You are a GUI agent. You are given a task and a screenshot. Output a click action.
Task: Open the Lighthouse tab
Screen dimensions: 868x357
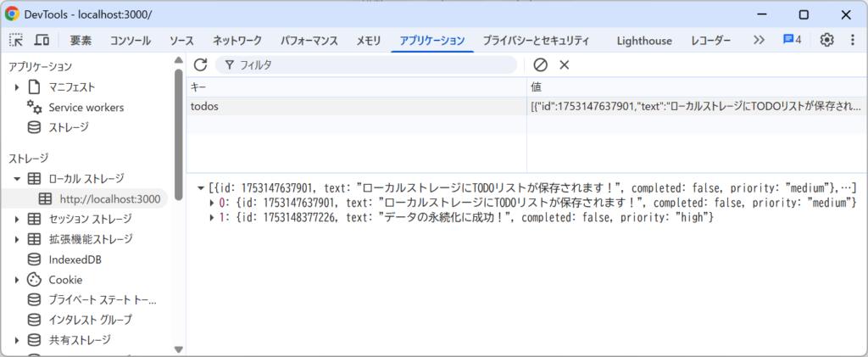point(644,41)
